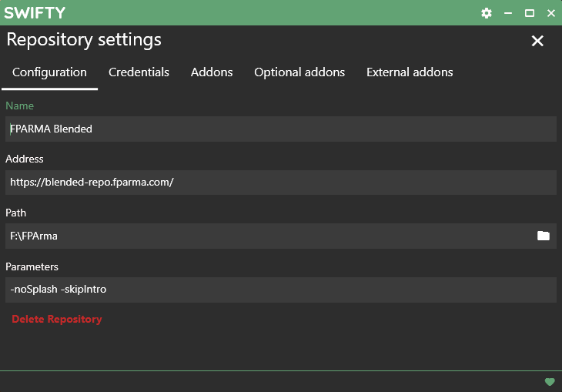Open Swifty settings gear icon
Image resolution: width=562 pixels, height=392 pixels.
(x=487, y=13)
